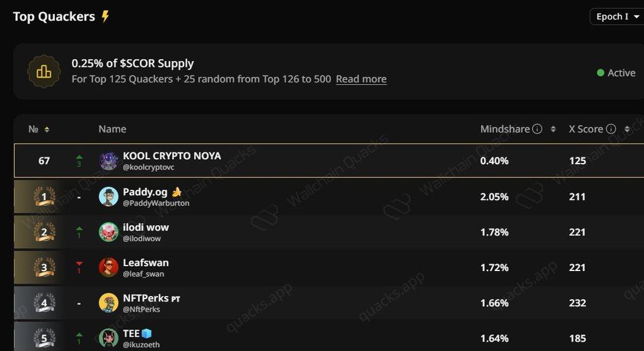Image resolution: width=644 pixels, height=351 pixels.
Task: Open the Read more link
Action: (x=361, y=79)
